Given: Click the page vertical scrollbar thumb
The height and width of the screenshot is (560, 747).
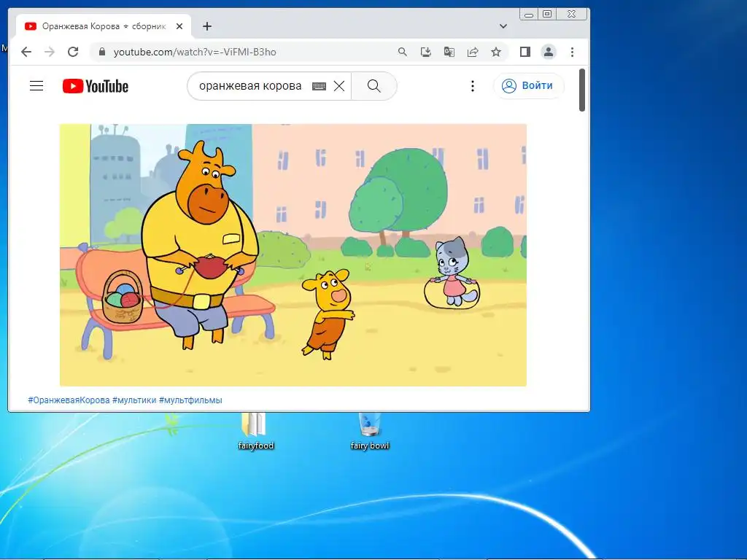Looking at the screenshot, I should point(581,90).
